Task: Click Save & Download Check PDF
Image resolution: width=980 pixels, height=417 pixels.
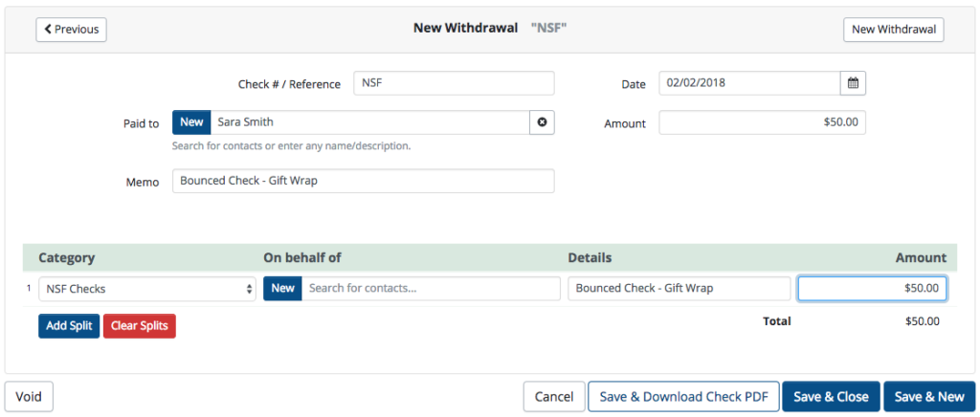Action: click(682, 396)
